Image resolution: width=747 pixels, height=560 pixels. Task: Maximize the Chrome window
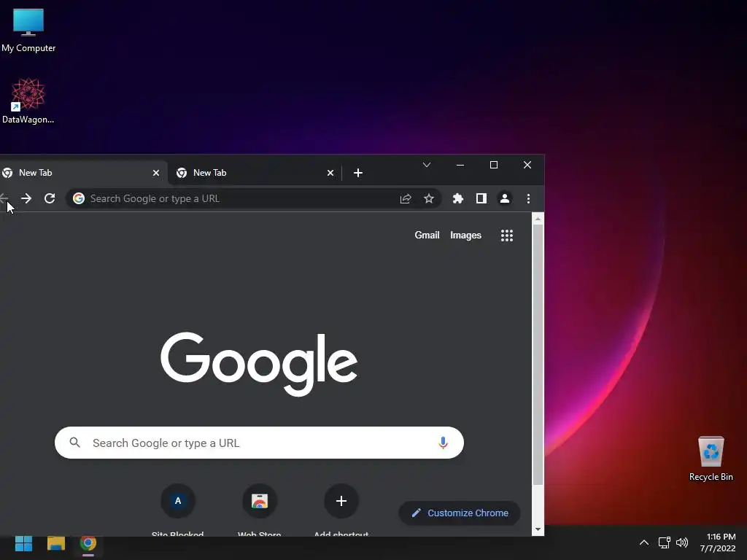click(494, 165)
